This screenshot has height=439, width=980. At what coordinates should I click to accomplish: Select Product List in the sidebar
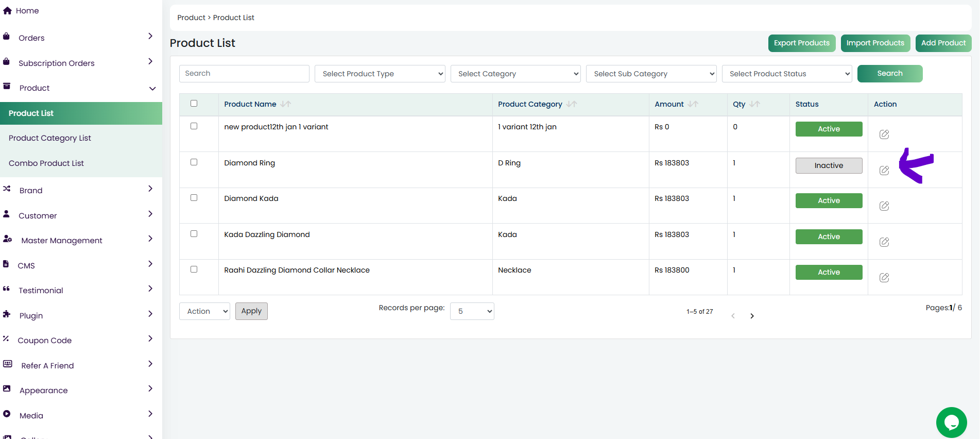coord(81,113)
